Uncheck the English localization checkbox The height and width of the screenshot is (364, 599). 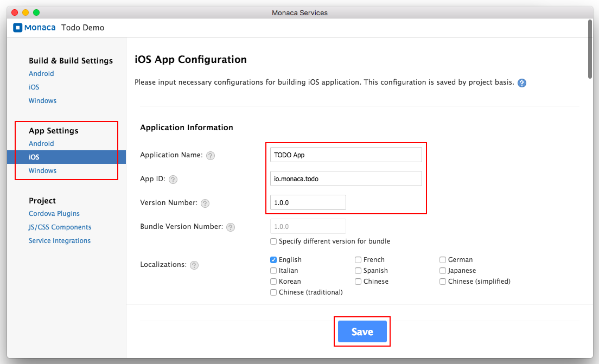tap(273, 260)
